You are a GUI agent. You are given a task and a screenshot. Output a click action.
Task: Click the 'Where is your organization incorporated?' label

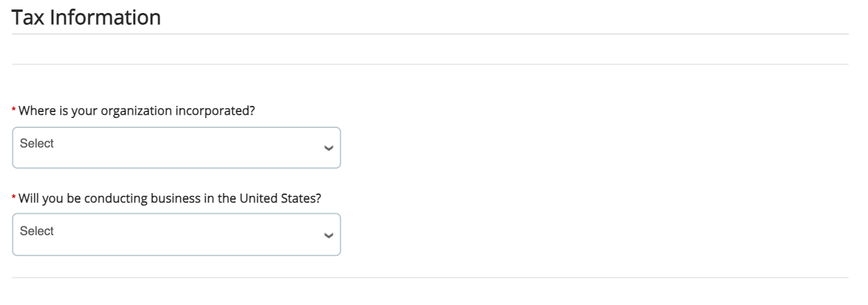coord(136,111)
